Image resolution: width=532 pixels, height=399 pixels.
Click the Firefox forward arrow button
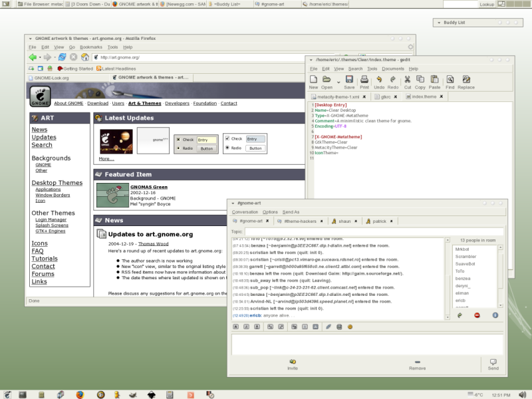point(47,57)
